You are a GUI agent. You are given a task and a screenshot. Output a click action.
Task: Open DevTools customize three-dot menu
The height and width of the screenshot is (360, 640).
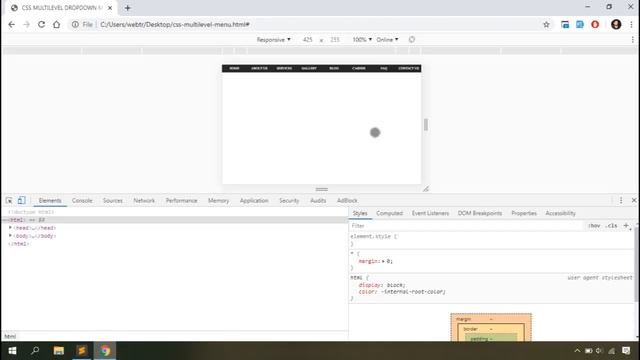(x=621, y=200)
